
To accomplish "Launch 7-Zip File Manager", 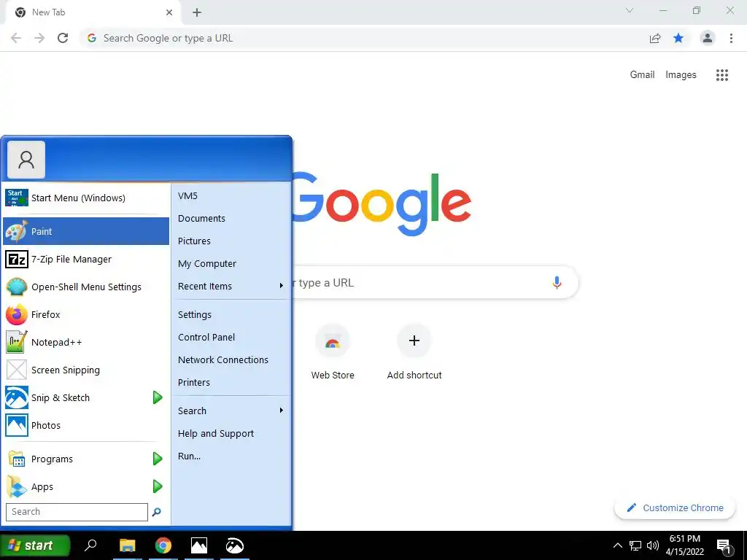I will pyautogui.click(x=86, y=259).
